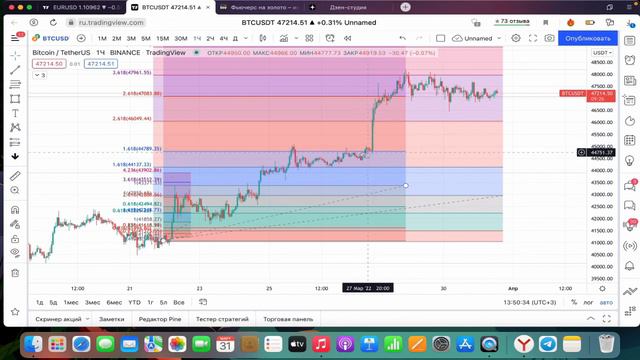Viewport: 640px width, 360px height.
Task: Toggle stay in drawing mode pencil-lock
Action: [x=15, y=224]
